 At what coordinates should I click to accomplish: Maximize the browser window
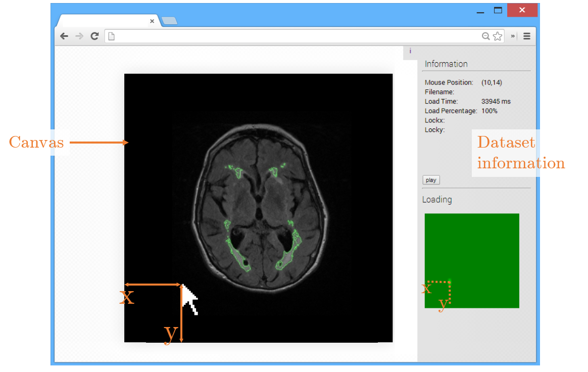coord(498,10)
